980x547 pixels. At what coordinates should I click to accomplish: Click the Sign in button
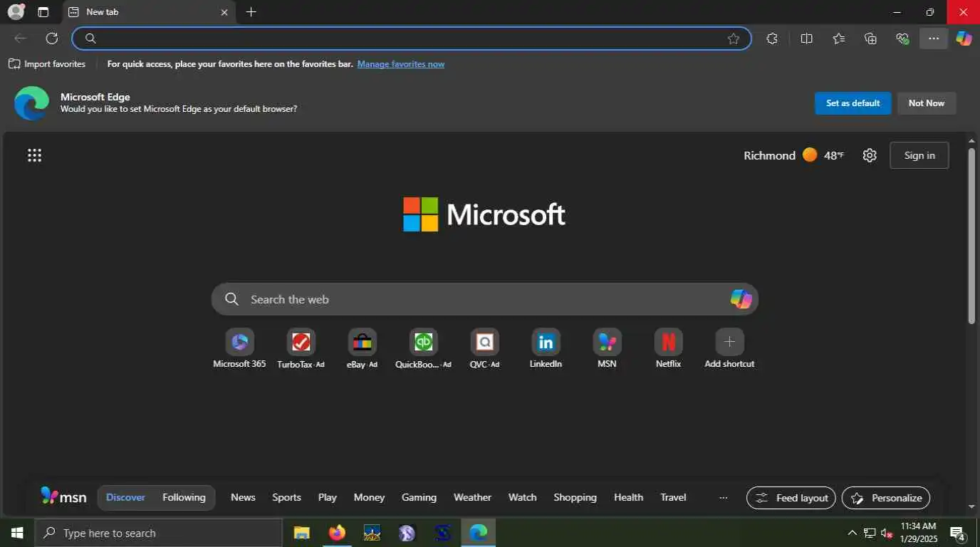[x=919, y=155]
